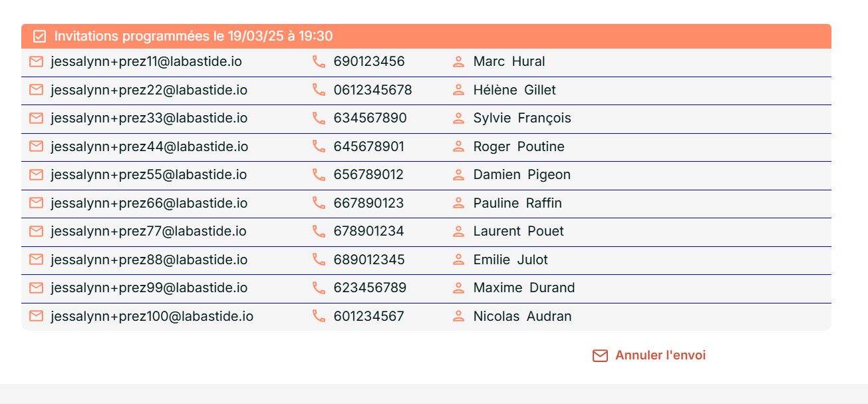
Task: Click the phone icon next to 0612345678
Action: 319,90
